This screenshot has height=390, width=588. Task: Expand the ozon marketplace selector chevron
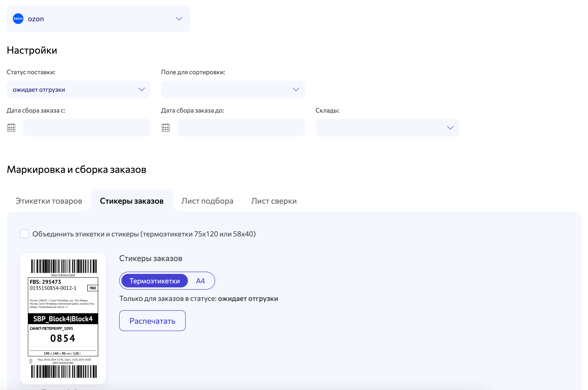pyautogui.click(x=179, y=19)
